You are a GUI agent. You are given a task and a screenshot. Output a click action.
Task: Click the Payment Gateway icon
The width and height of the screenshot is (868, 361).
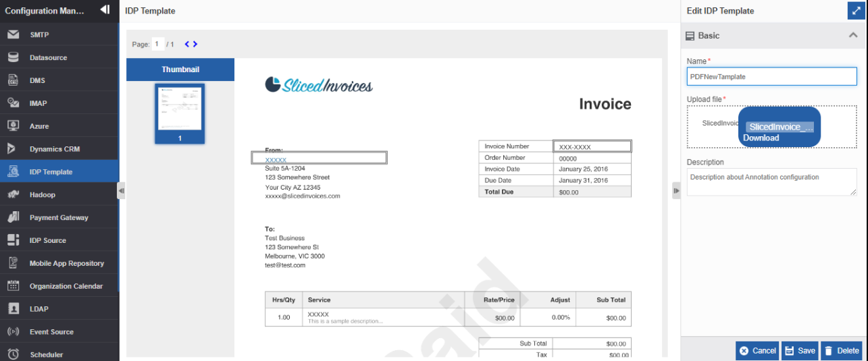13,217
